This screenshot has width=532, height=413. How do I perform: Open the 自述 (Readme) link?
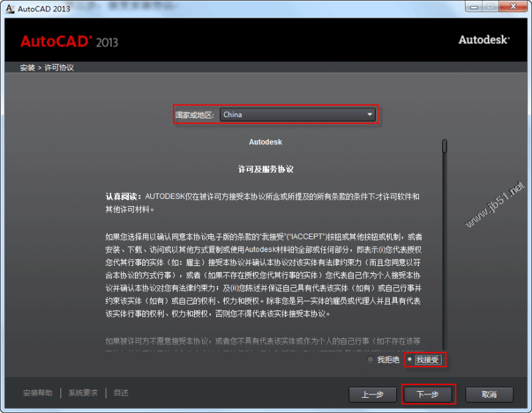coord(120,392)
